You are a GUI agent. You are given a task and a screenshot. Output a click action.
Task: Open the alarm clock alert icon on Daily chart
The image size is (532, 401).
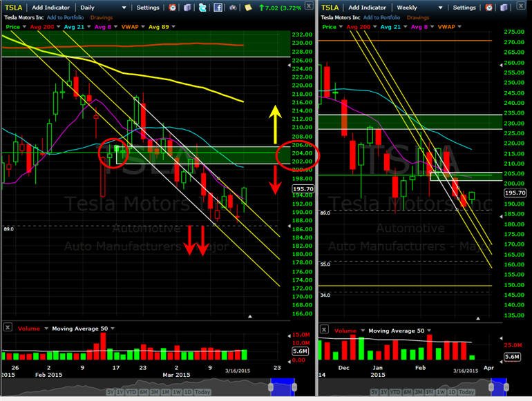pos(172,7)
